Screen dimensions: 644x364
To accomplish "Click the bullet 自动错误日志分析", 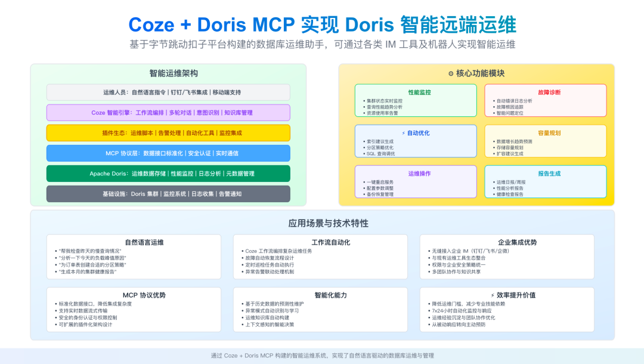I will pyautogui.click(x=514, y=101).
